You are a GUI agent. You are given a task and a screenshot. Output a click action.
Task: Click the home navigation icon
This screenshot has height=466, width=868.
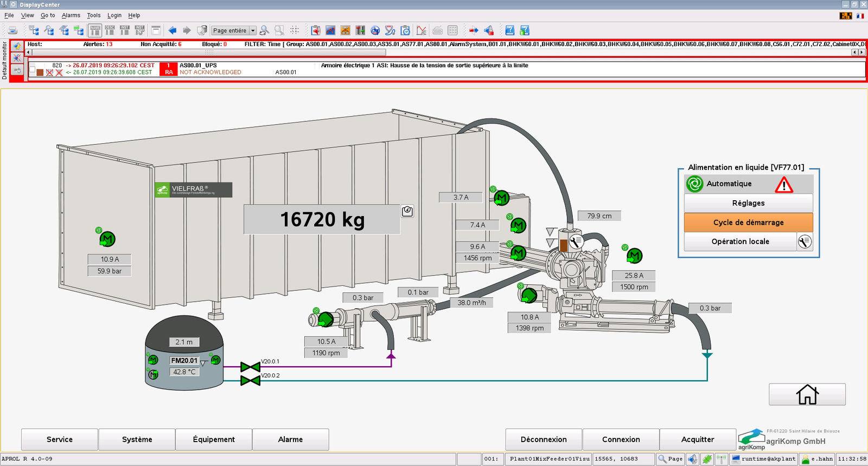point(807,394)
